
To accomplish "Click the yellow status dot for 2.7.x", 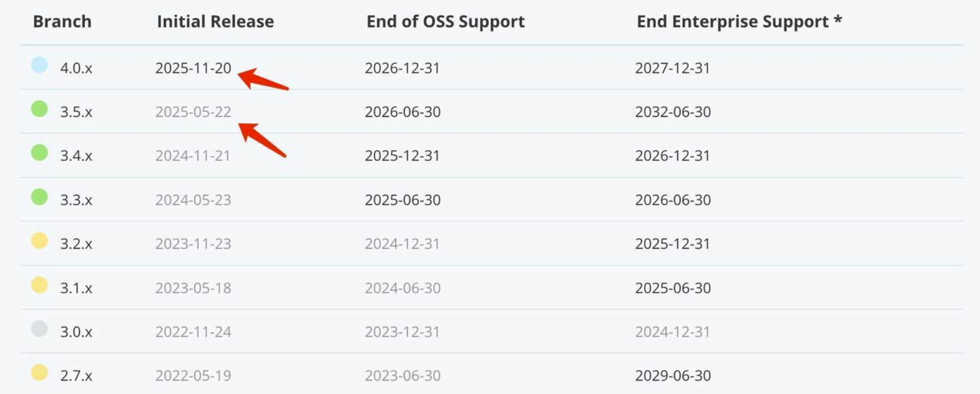I will pos(39,373).
